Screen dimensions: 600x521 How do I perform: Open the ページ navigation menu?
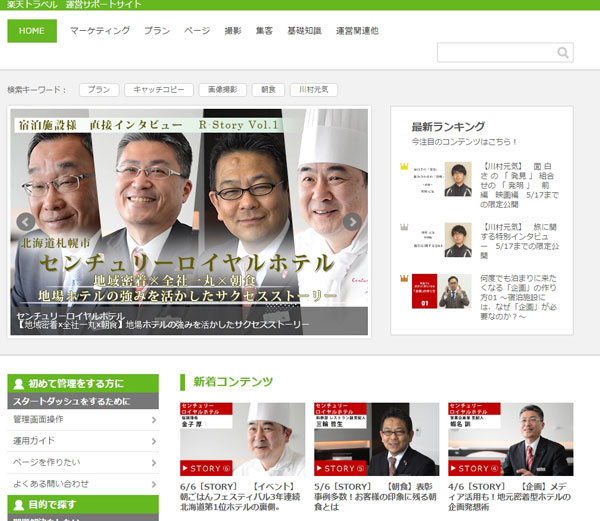(197, 31)
